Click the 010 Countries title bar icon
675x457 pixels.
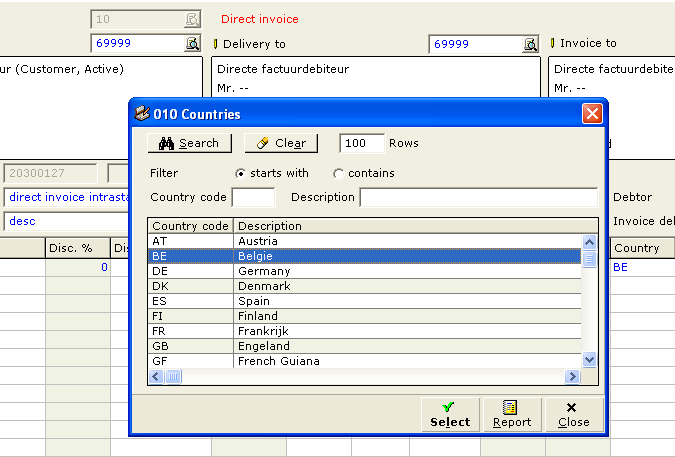[x=142, y=114]
